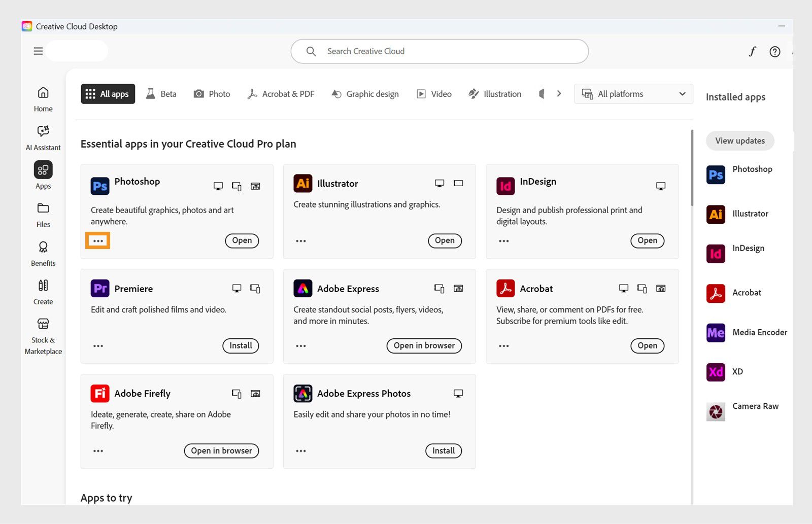Open Files from the sidebar
The width and height of the screenshot is (812, 524).
tap(43, 215)
